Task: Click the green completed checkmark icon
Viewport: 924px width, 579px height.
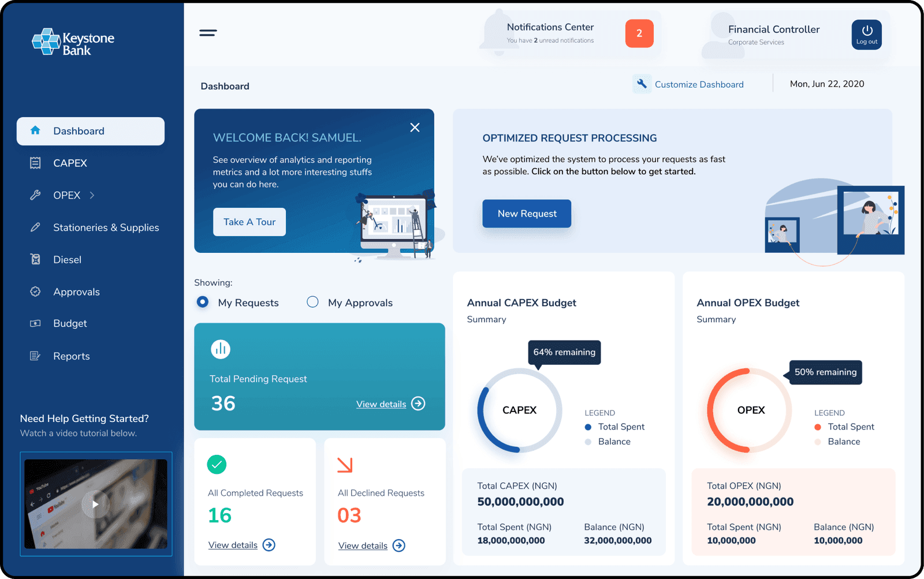Action: (x=217, y=464)
